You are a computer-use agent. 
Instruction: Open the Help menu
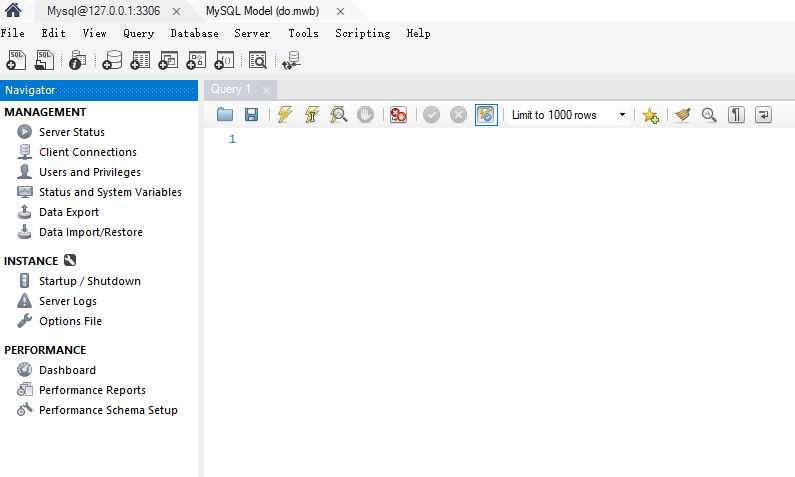click(418, 33)
